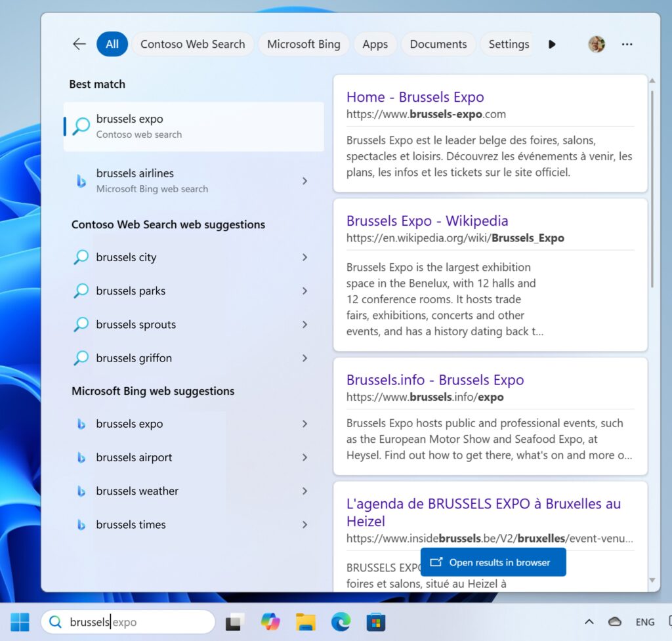Viewport: 672px width, 641px height.
Task: Expand the "brussels airlines" suggestion chevron
Action: tap(304, 180)
